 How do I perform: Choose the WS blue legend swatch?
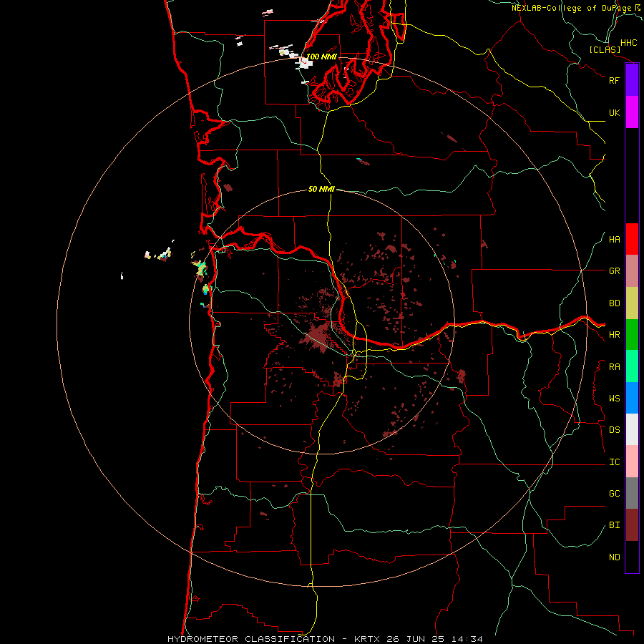(x=632, y=398)
